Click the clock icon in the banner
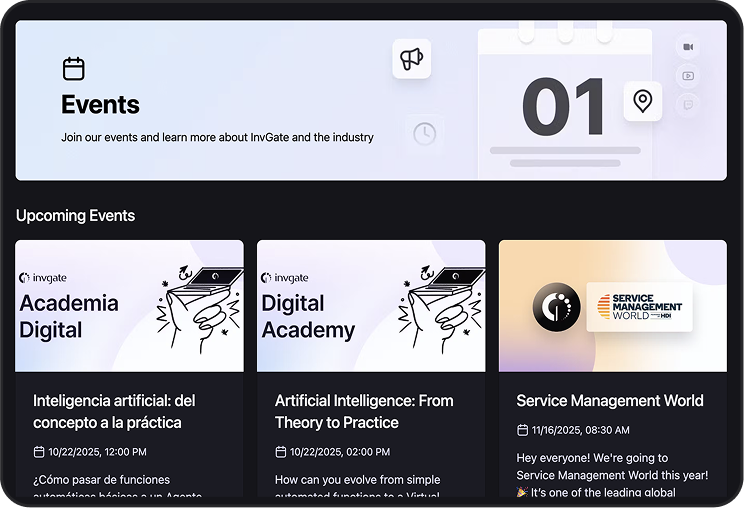 click(425, 133)
